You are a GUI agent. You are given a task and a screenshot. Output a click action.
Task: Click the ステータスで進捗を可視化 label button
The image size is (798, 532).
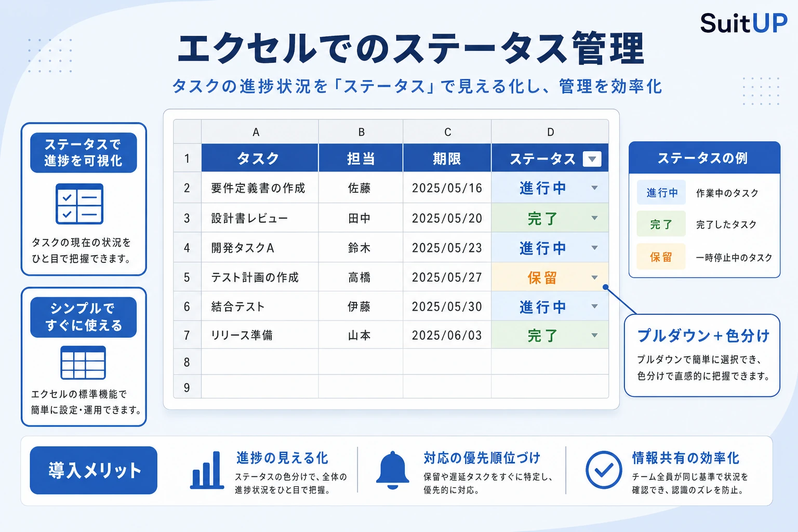(x=83, y=153)
